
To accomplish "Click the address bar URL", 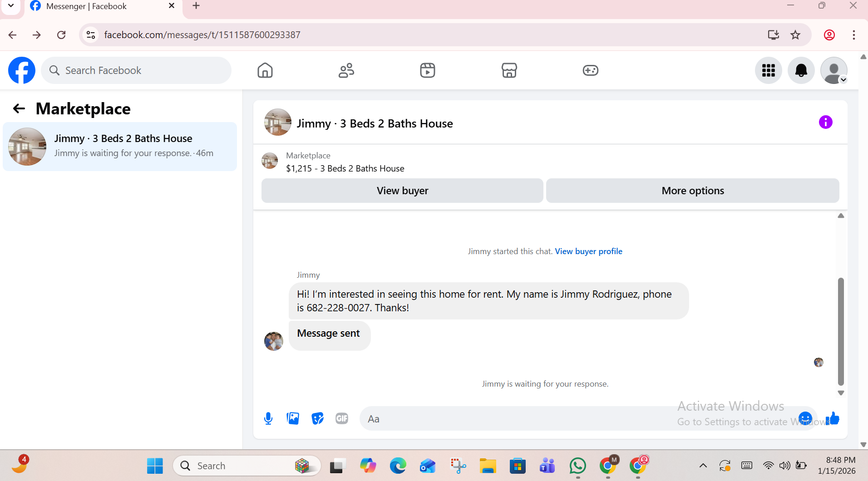I will (202, 35).
